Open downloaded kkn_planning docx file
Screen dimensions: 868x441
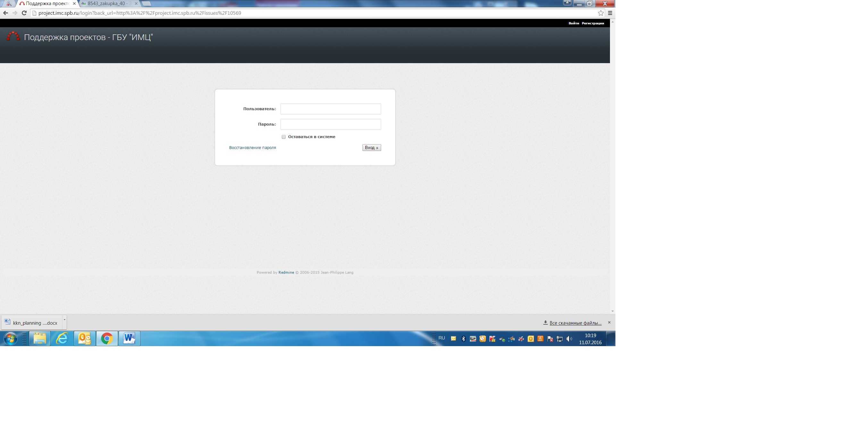coord(31,323)
